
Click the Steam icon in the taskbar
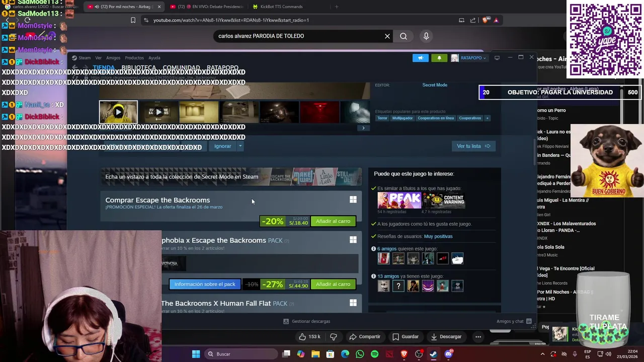pyautogui.click(x=434, y=354)
